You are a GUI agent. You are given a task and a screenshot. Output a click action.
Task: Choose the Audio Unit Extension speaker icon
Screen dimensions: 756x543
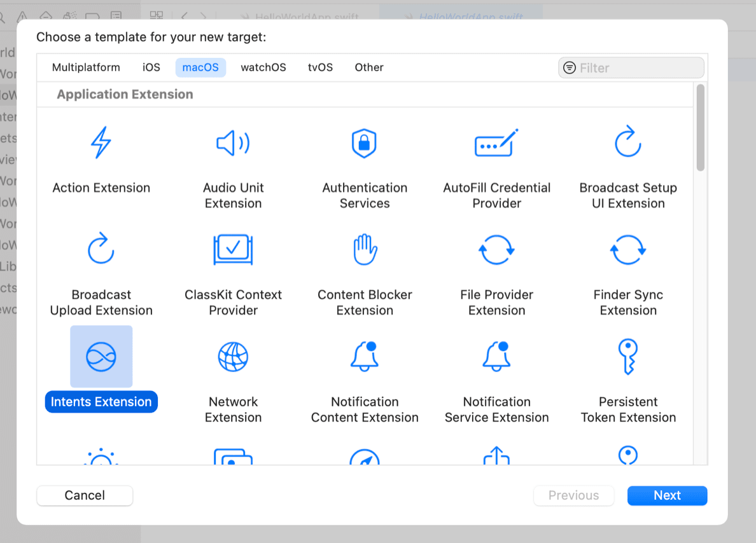click(233, 143)
